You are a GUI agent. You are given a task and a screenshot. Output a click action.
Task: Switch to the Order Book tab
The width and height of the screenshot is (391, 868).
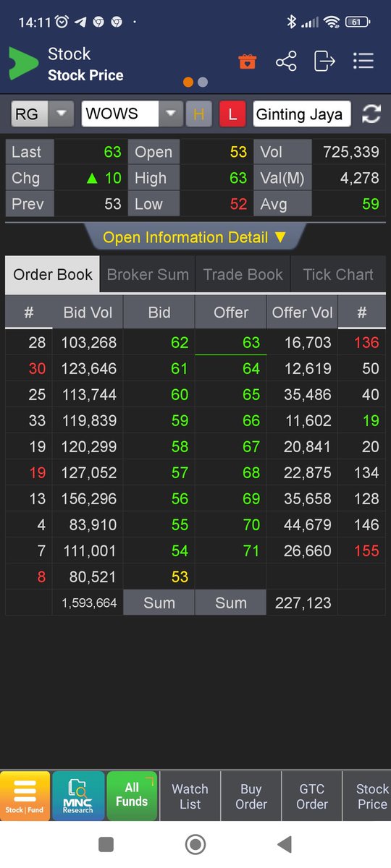(x=53, y=274)
